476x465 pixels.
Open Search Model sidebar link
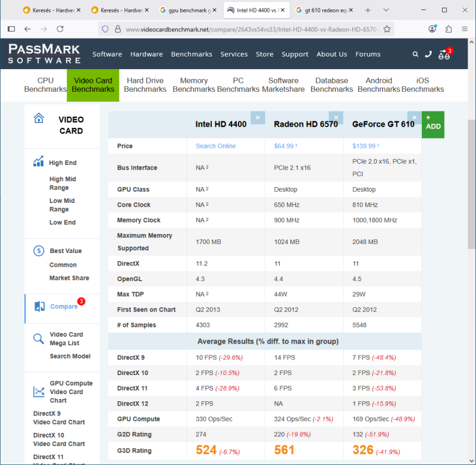(x=70, y=356)
